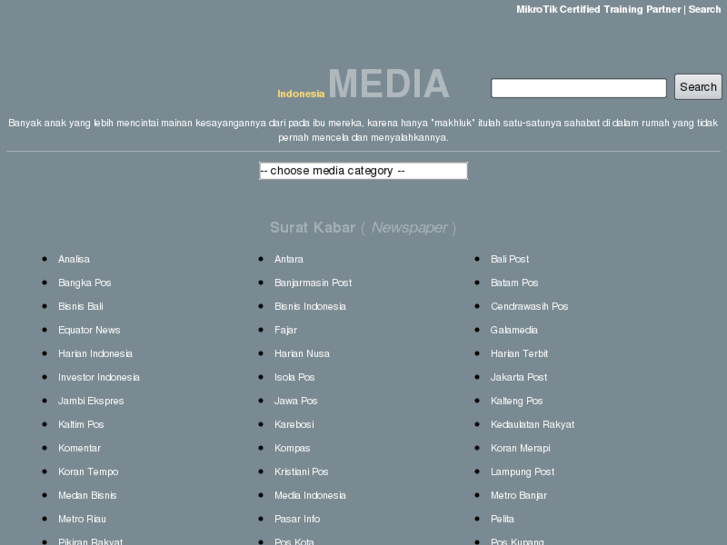Open the Bisnis Bali link
Screen dimensions: 727x545
tap(81, 307)
